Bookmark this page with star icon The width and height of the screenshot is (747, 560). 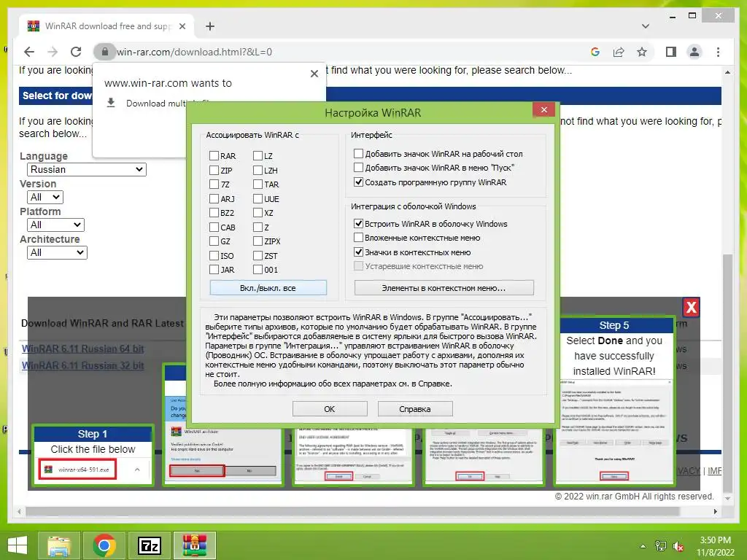point(642,52)
